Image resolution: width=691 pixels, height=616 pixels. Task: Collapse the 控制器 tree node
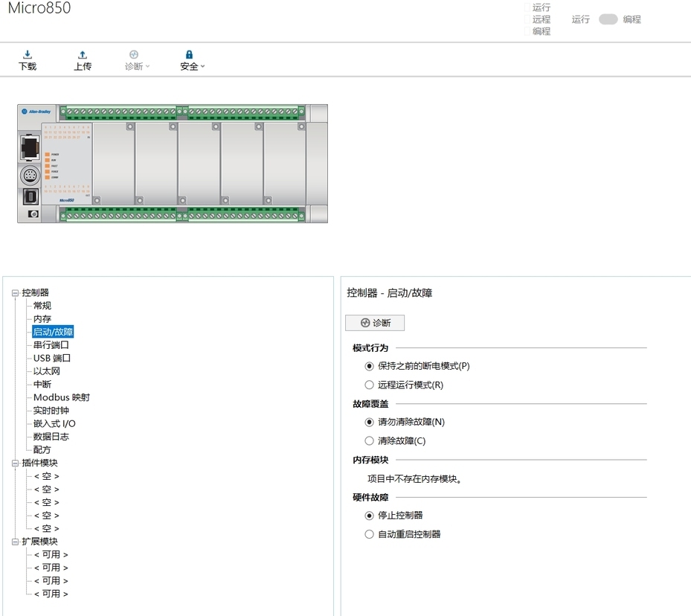[x=15, y=293]
